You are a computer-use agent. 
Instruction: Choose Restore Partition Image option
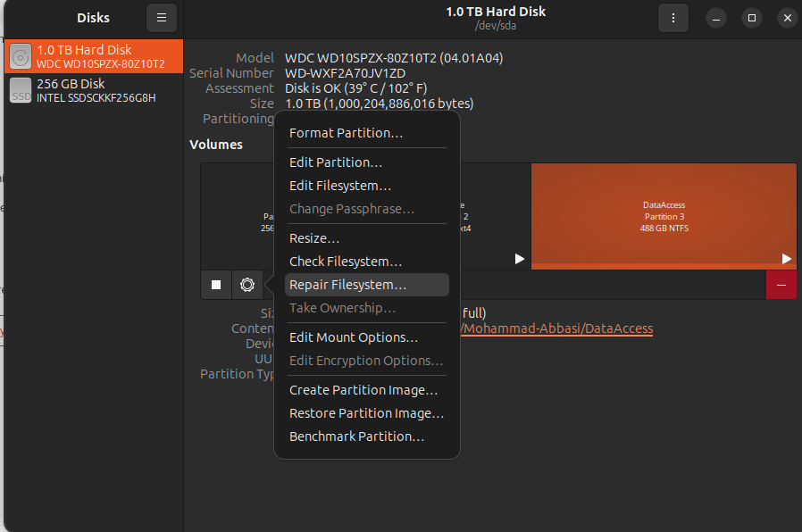[366, 413]
